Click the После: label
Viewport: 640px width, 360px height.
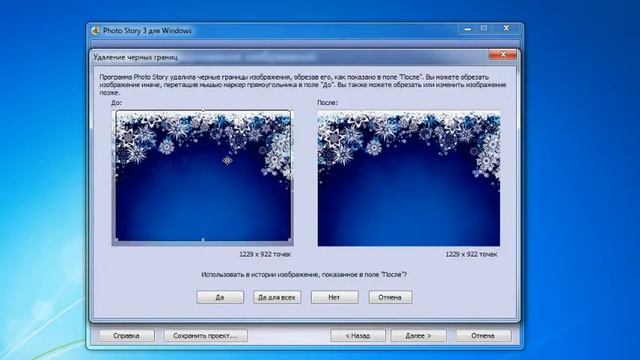[x=327, y=103]
